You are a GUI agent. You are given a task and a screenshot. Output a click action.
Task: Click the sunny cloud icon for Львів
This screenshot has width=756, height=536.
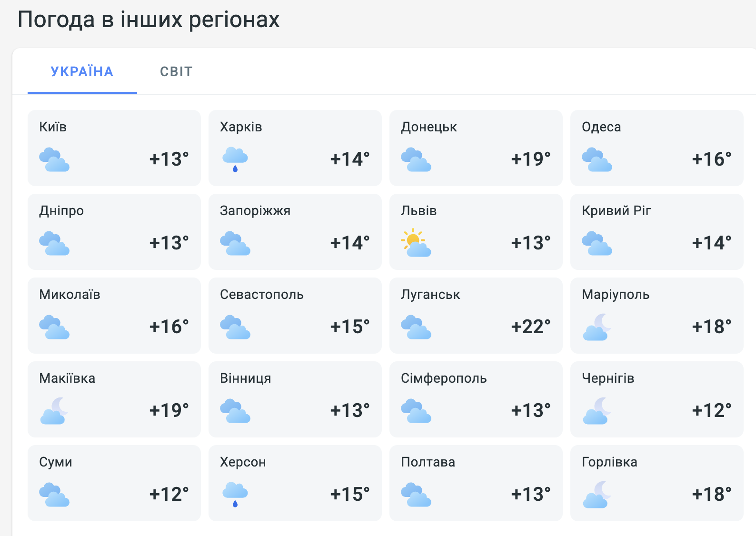pyautogui.click(x=416, y=243)
